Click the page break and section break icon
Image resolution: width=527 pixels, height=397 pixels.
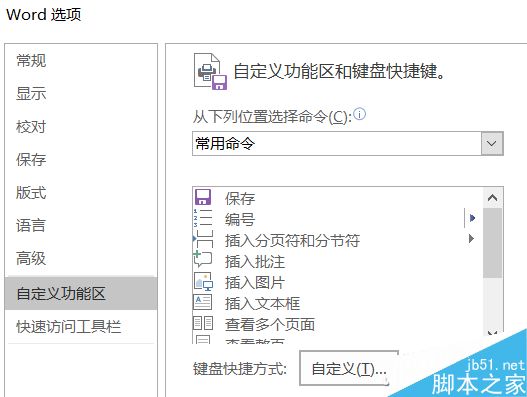pyautogui.click(x=203, y=239)
